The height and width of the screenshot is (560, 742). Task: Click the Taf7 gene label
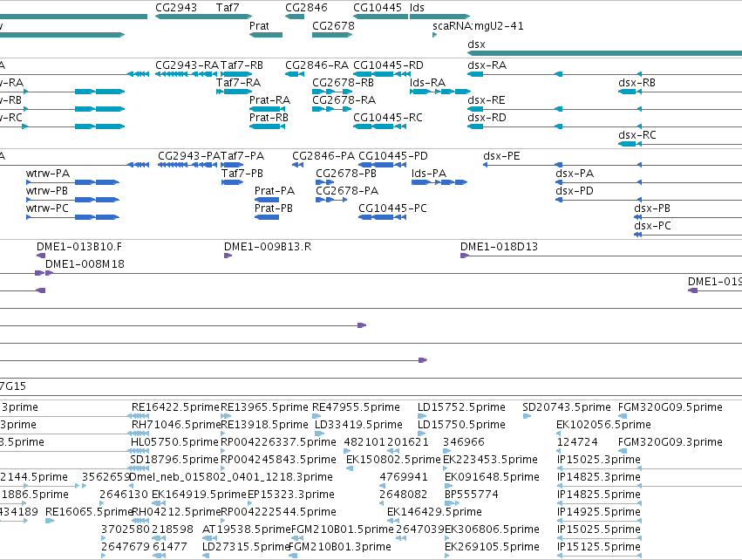click(228, 8)
